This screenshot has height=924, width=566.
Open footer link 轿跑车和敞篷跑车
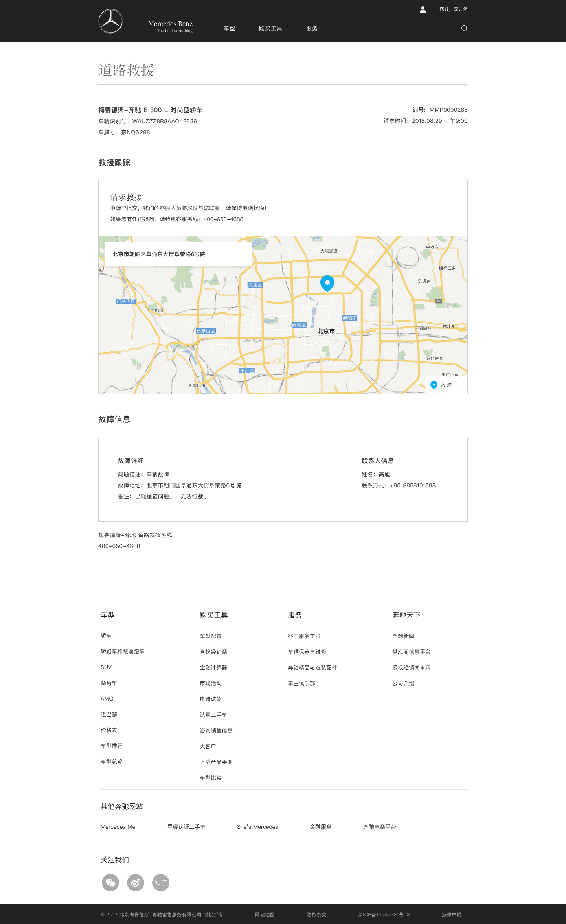123,651
